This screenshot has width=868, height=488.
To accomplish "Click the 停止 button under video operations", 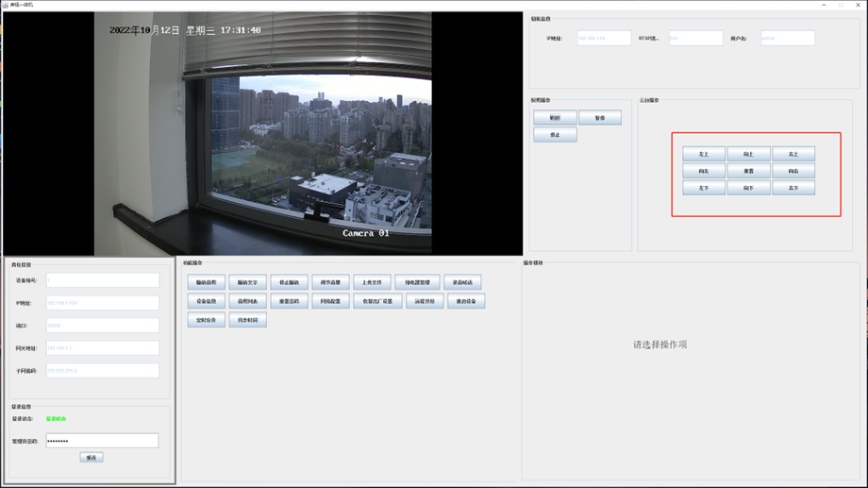I will pos(554,135).
